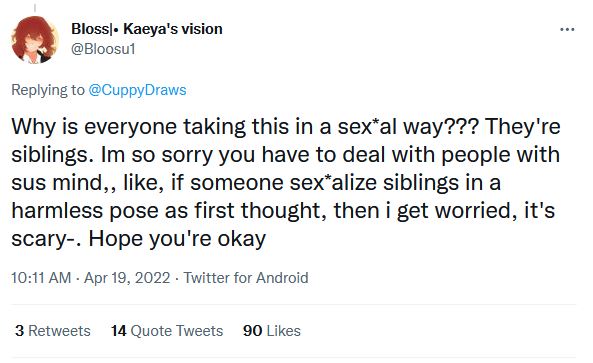Screen dimensions: 593x363
Task: Visit the Bloss|• Kaeya's vision display name
Action: coord(147,29)
